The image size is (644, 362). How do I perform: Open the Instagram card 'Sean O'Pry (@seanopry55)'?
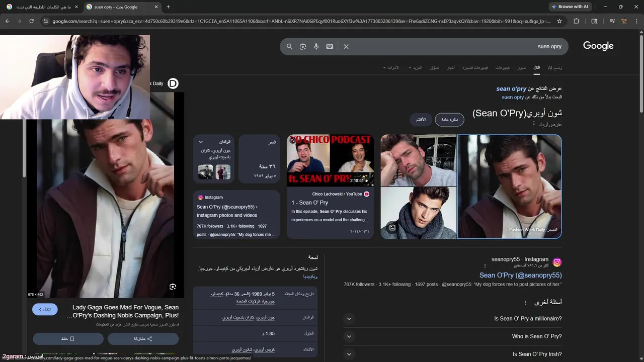coord(236,215)
